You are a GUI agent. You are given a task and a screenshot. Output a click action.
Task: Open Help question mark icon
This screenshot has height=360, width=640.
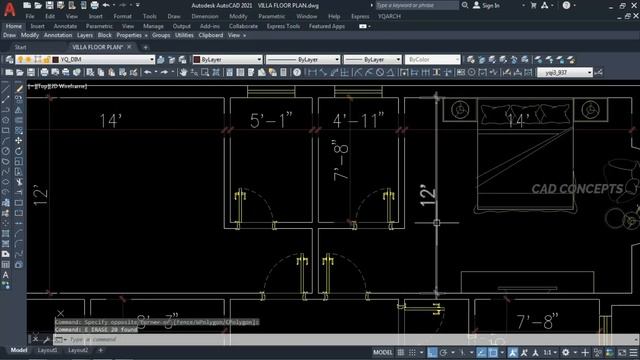[297, 73]
